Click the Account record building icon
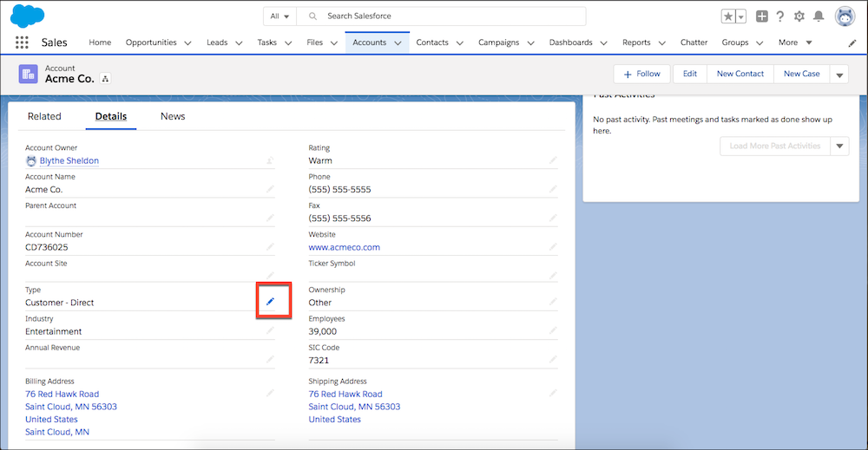 pos(29,74)
